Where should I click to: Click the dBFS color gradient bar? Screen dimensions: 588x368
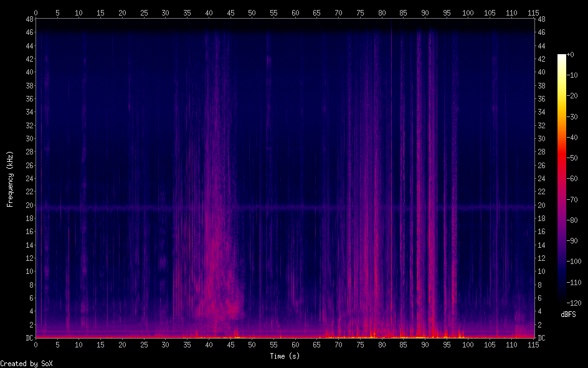click(562, 179)
